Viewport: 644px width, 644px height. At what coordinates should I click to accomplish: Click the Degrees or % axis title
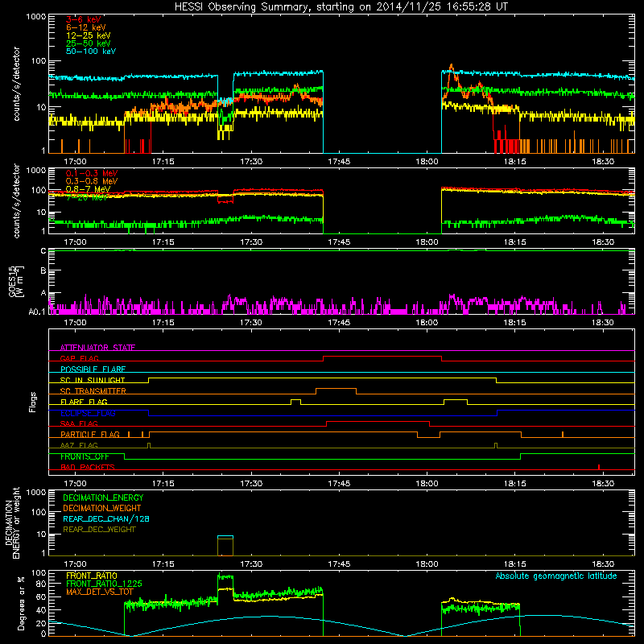[x=22, y=603]
